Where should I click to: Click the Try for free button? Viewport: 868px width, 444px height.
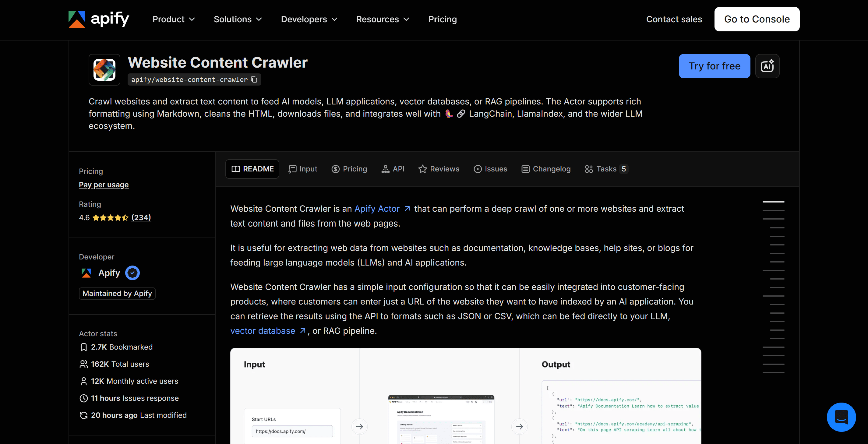click(714, 66)
